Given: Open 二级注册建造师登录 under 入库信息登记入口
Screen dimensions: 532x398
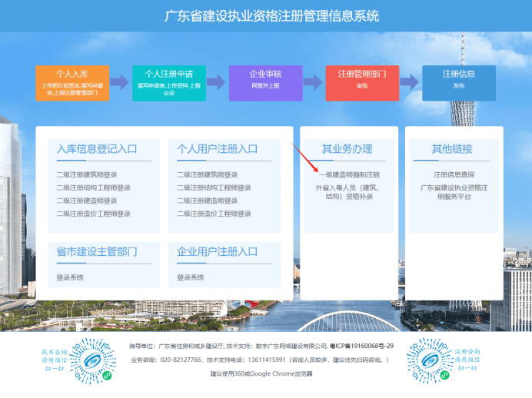Looking at the screenshot, I should point(87,201).
